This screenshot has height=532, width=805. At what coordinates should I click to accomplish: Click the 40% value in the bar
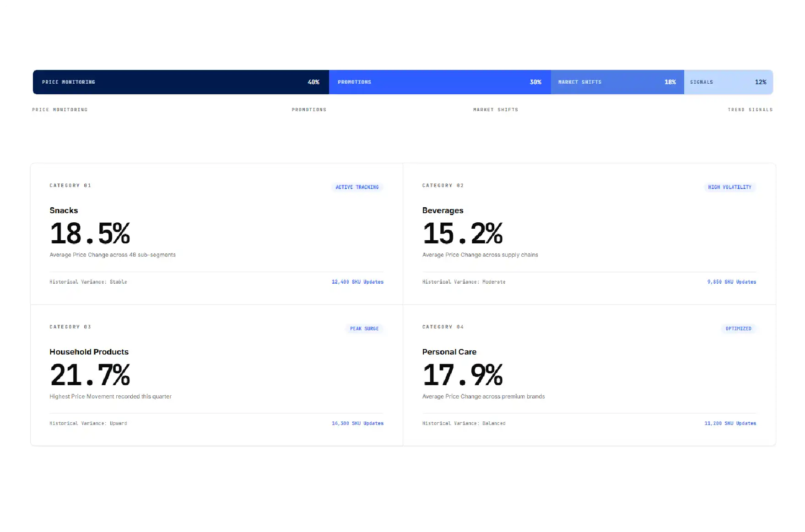(313, 82)
